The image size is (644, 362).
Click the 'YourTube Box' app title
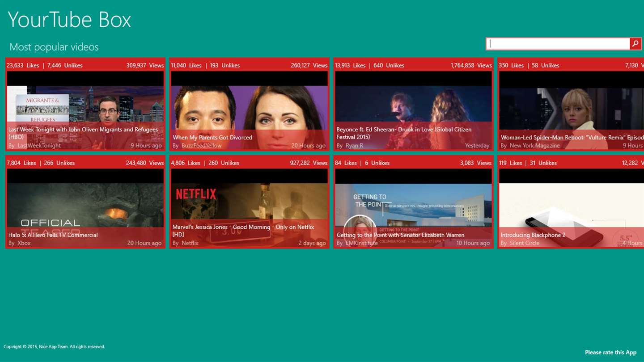[x=69, y=20]
